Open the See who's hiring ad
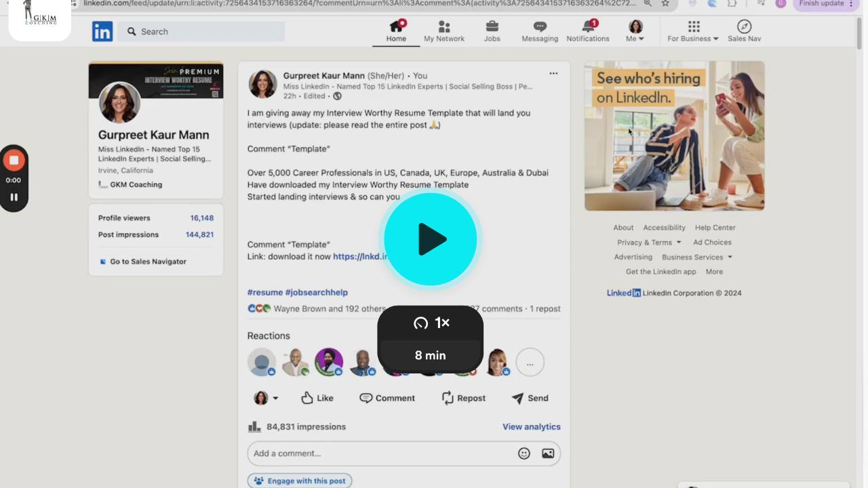This screenshot has height=488, width=868. tap(675, 136)
